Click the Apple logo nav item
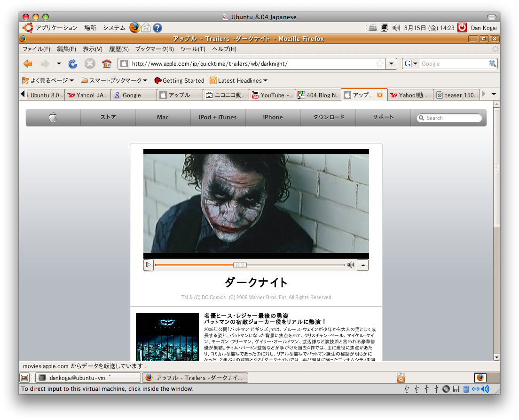 [53, 117]
